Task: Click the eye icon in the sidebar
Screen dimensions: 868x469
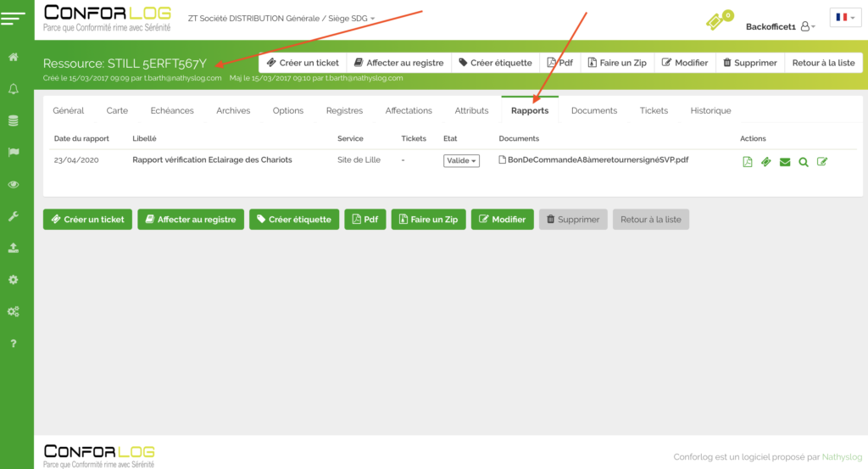Action: tap(14, 184)
